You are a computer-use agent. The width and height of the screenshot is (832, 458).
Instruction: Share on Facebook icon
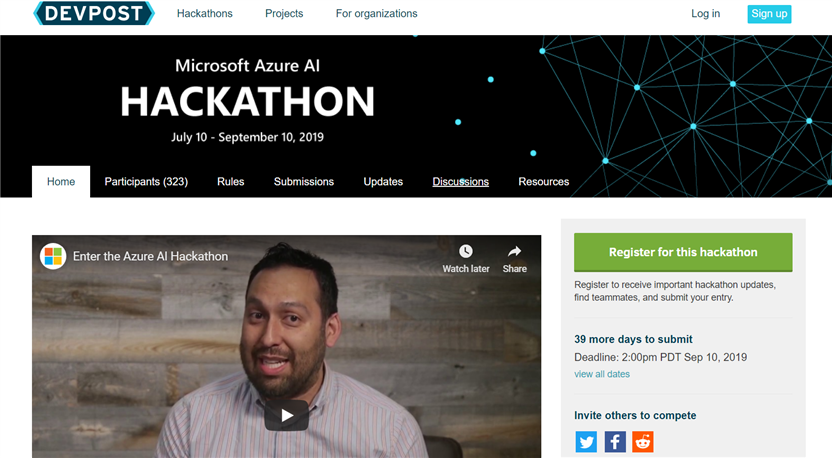click(615, 442)
